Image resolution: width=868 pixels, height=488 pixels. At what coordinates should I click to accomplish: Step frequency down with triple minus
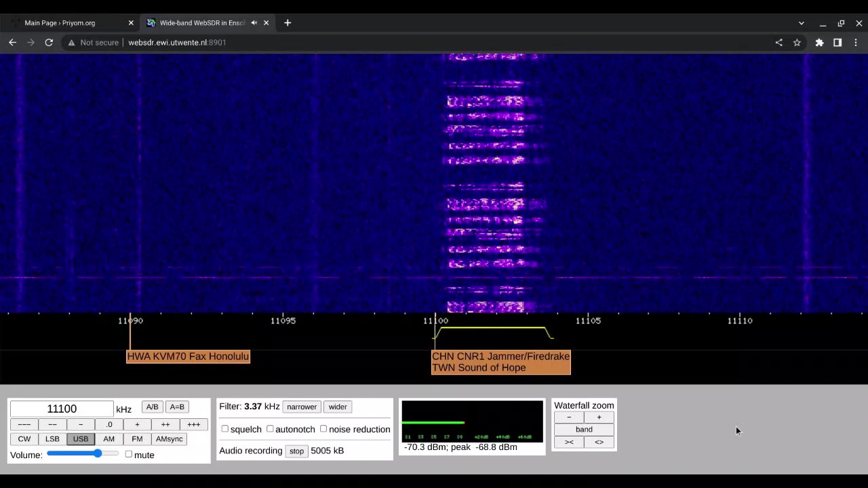24,424
